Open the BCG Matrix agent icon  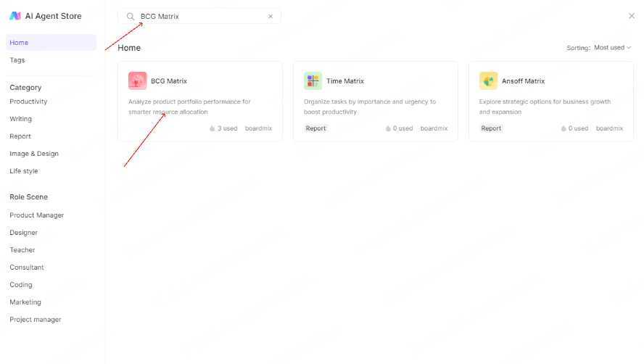pyautogui.click(x=137, y=81)
